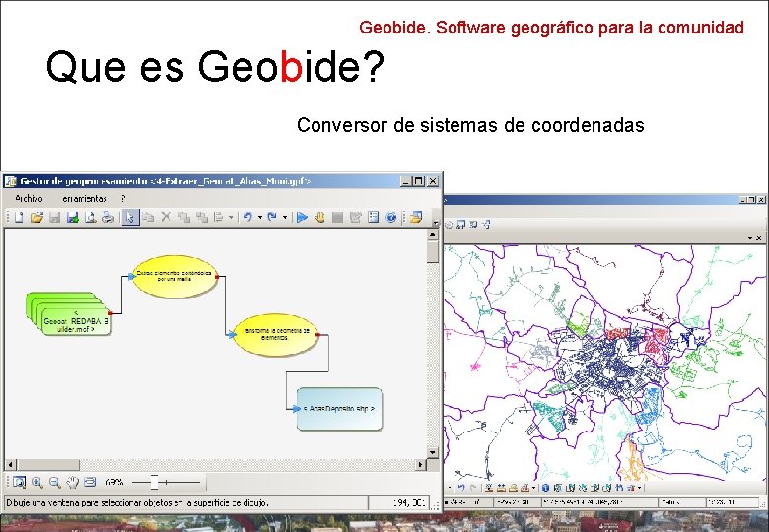
Task: Click the Send to back icon
Action: (x=201, y=217)
